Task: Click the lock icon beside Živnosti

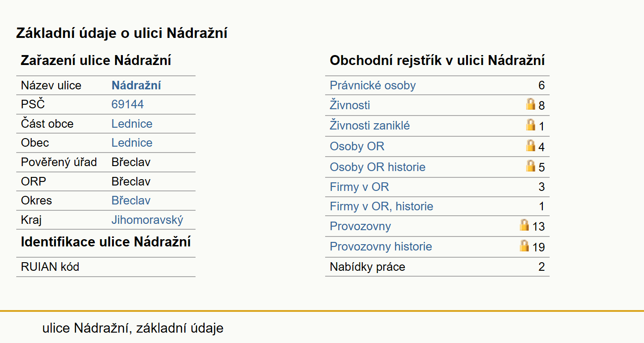Action: pyautogui.click(x=531, y=104)
